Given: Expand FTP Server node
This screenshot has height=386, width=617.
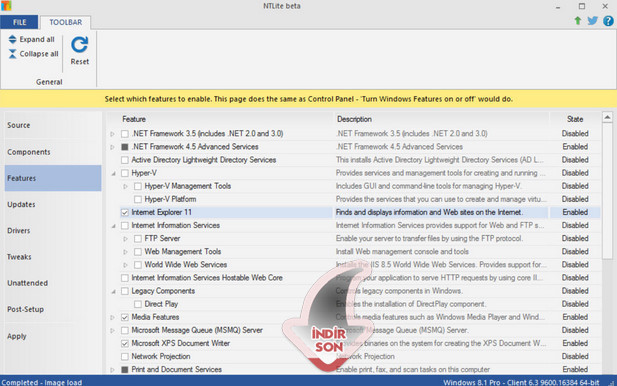Looking at the screenshot, I should [126, 239].
